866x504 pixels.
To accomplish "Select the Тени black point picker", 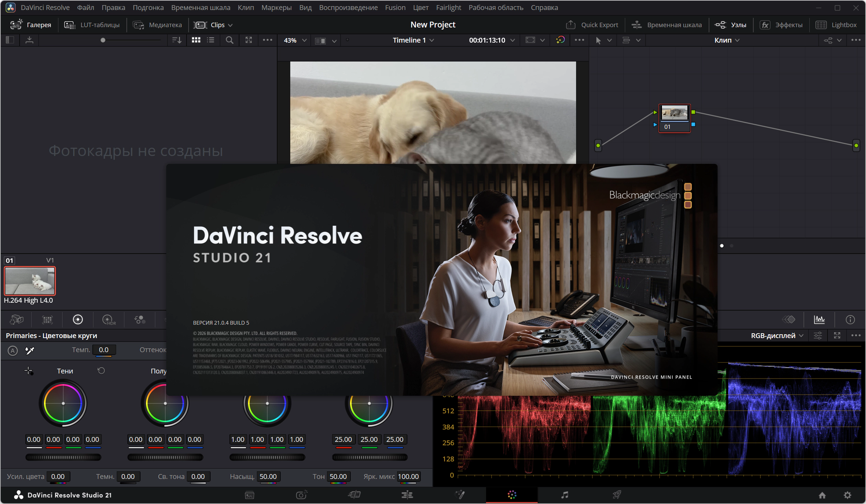I will [x=29, y=371].
